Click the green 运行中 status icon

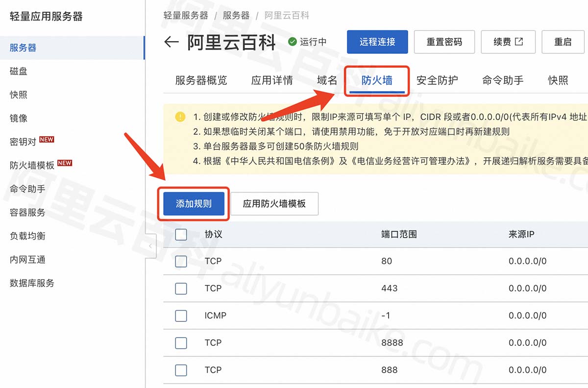click(293, 42)
